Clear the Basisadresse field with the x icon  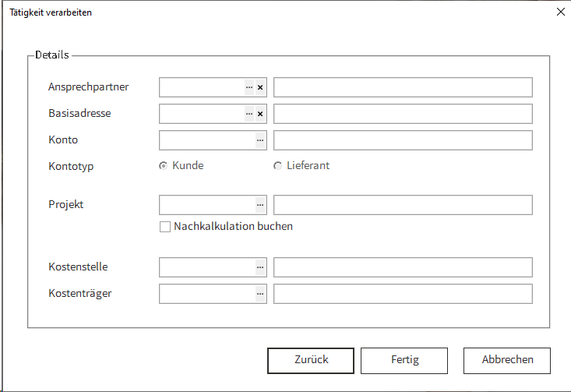pyautogui.click(x=260, y=114)
